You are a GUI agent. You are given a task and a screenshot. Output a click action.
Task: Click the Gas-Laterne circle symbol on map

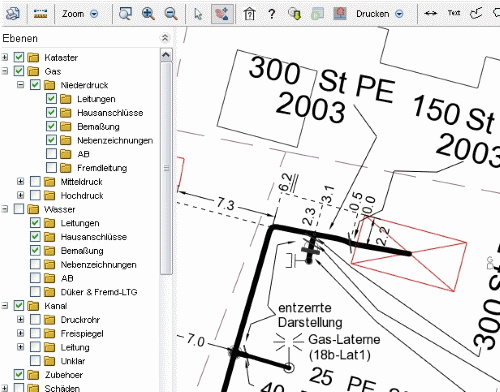coord(289,368)
